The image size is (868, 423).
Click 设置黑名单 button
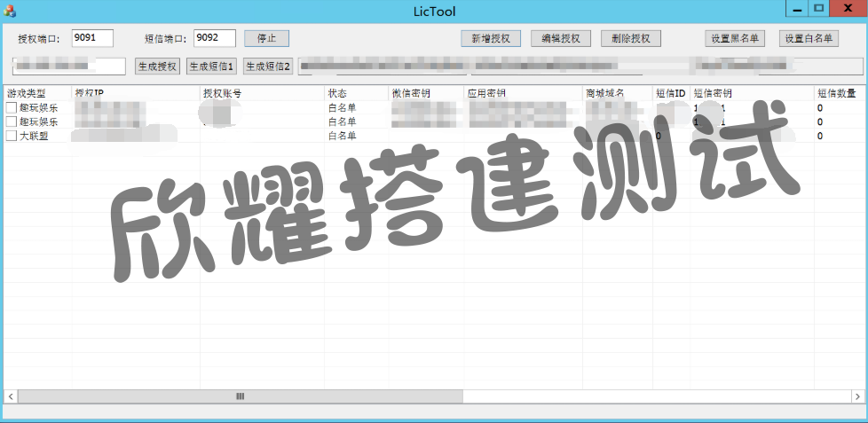(736, 39)
